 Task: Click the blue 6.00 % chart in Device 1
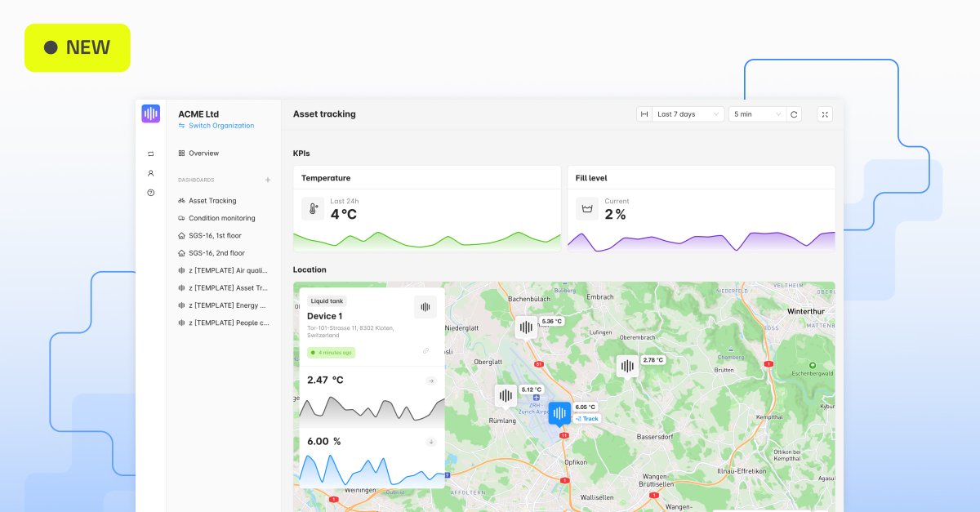click(x=372, y=470)
